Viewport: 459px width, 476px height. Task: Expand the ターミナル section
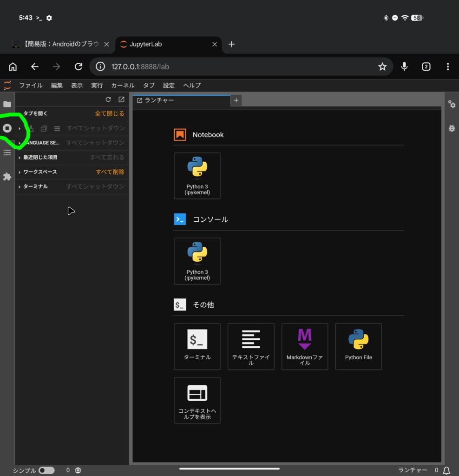pyautogui.click(x=35, y=186)
